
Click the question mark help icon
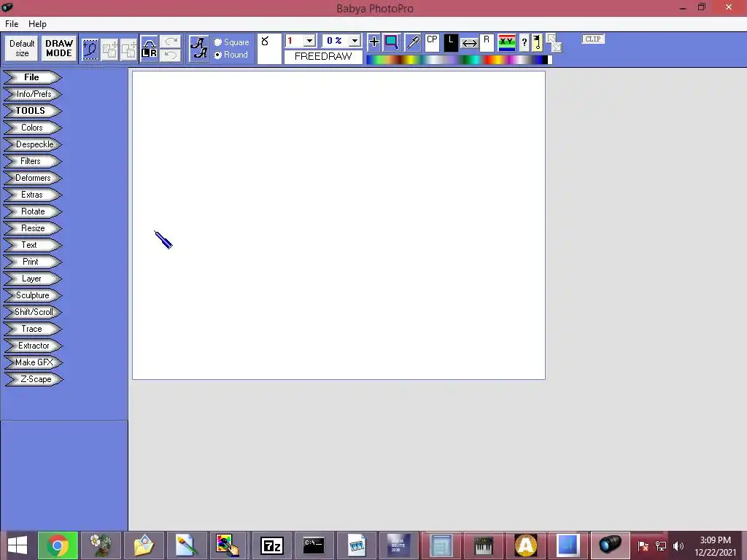tap(524, 42)
